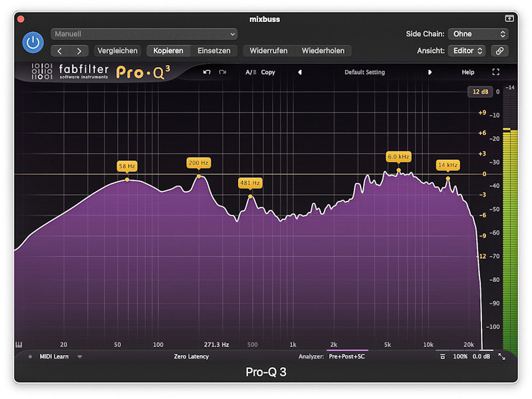Select the 58 Hz band label
532x399 pixels.
point(127,166)
